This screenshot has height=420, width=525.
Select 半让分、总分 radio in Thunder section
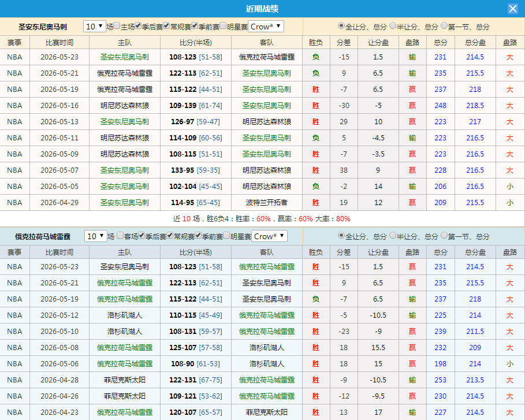(x=393, y=236)
